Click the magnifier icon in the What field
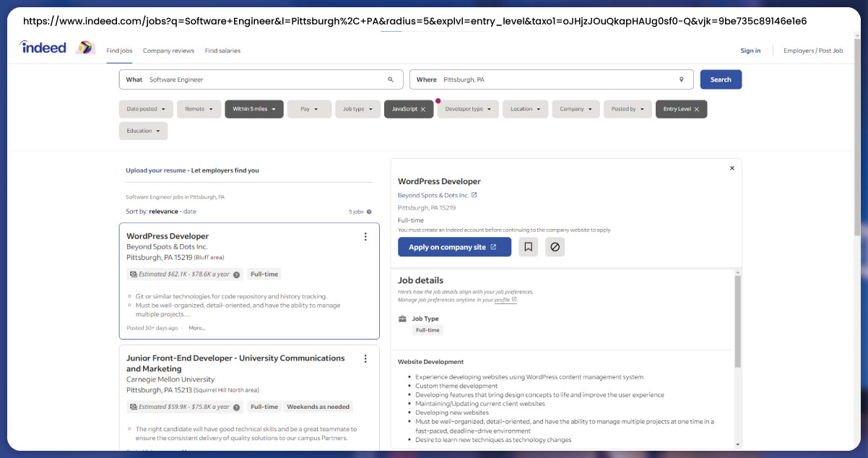This screenshot has height=458, width=868. pos(391,79)
